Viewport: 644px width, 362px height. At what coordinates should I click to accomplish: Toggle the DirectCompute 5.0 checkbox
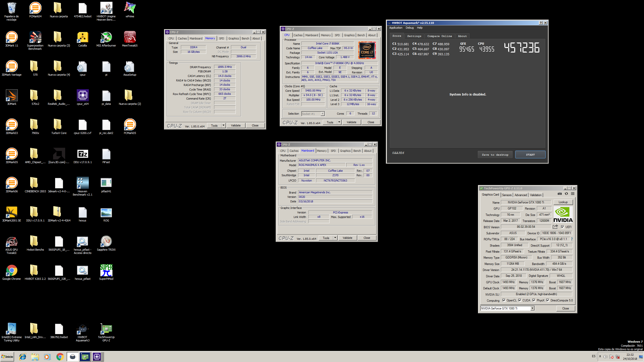547,300
